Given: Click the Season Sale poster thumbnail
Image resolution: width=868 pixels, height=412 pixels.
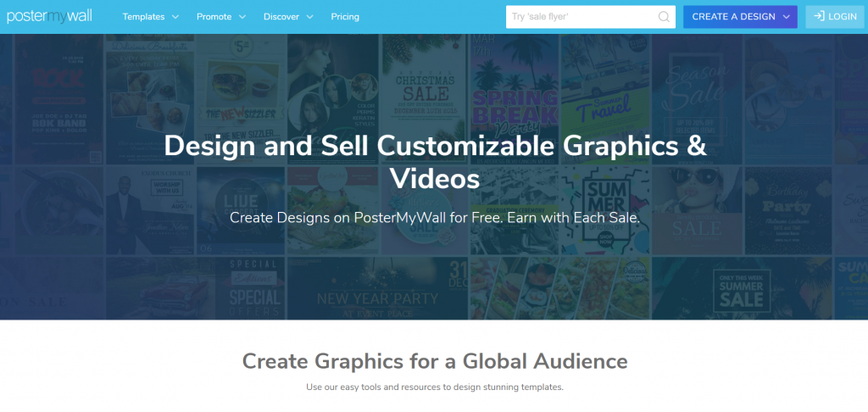Looking at the screenshot, I should click(x=697, y=100).
